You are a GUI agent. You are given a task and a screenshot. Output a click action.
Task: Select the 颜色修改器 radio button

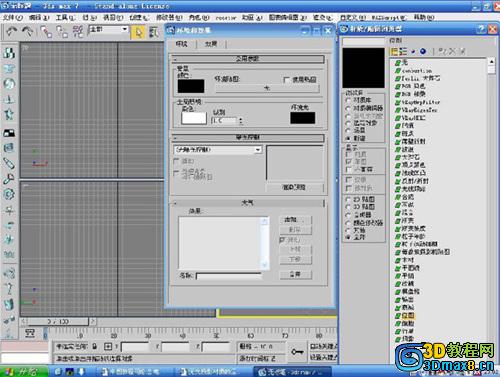tap(348, 222)
